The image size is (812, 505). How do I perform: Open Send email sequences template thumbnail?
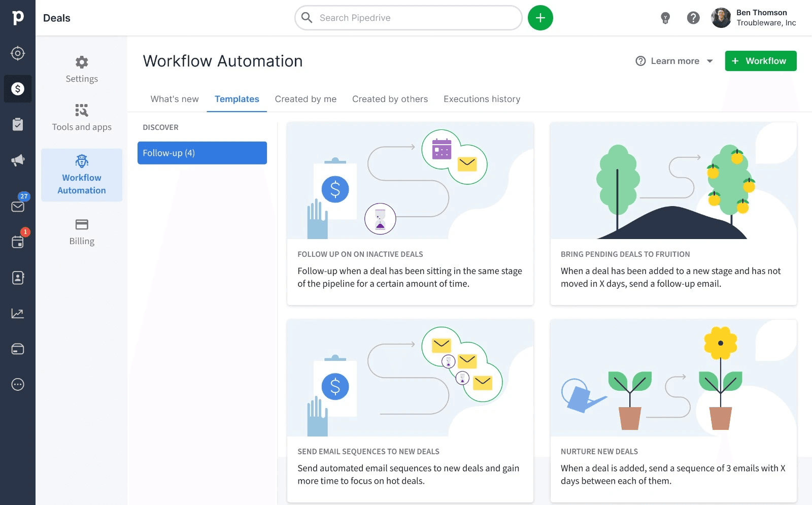click(x=410, y=378)
